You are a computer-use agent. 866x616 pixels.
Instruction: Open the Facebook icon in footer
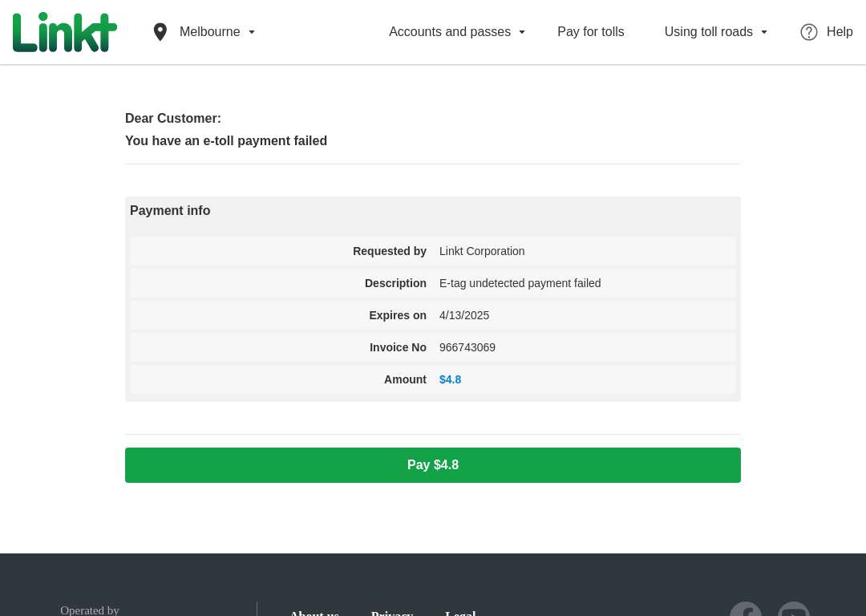click(746, 610)
